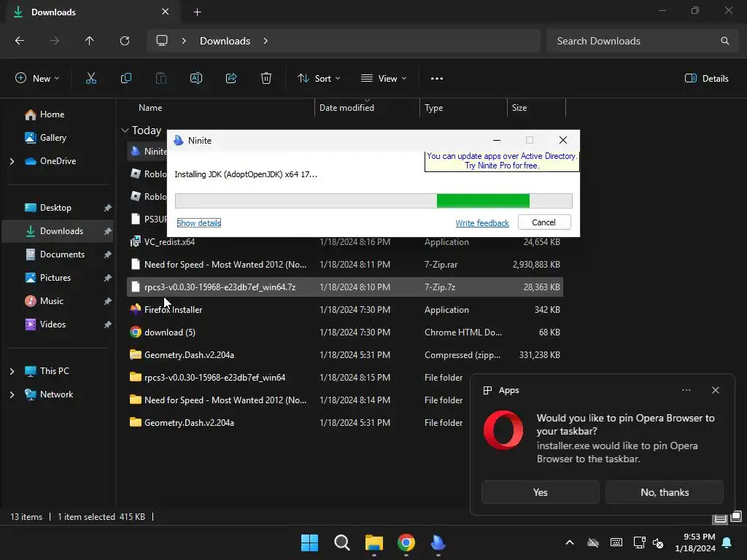Open taskbar Search magnifier

point(342,542)
